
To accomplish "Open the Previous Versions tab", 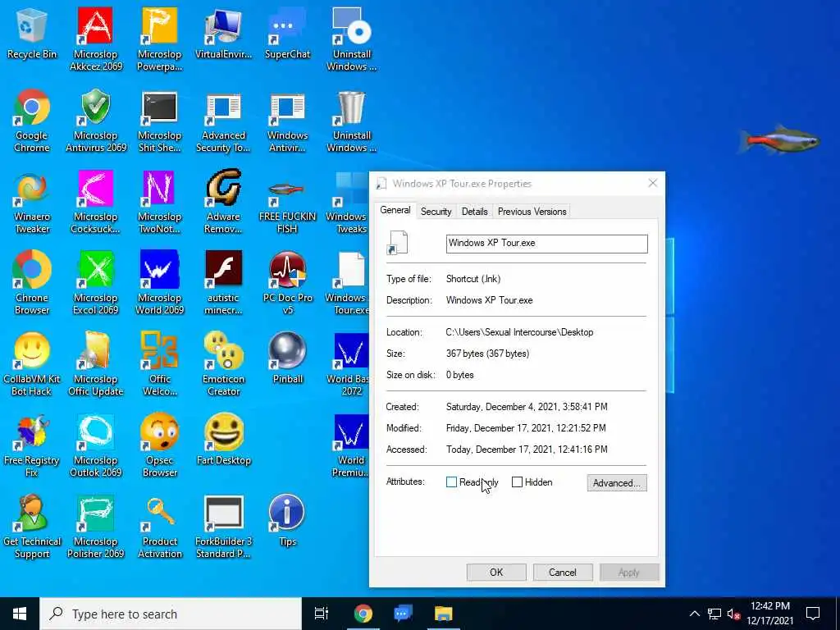I will [532, 212].
